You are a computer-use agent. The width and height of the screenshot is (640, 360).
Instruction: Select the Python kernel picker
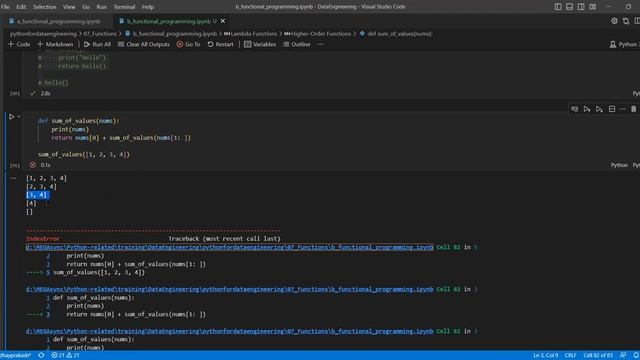pyautogui.click(x=624, y=44)
